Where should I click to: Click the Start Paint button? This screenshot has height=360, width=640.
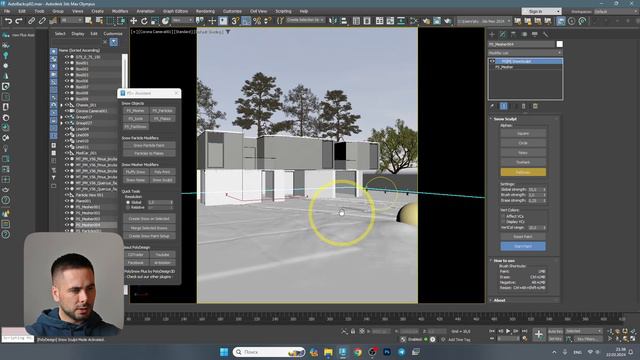[x=523, y=246]
